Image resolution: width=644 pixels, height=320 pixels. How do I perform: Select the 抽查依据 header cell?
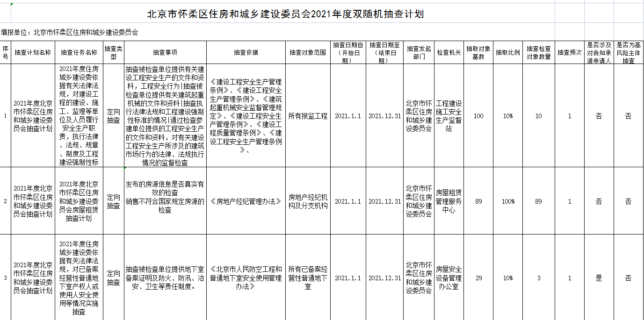click(246, 52)
